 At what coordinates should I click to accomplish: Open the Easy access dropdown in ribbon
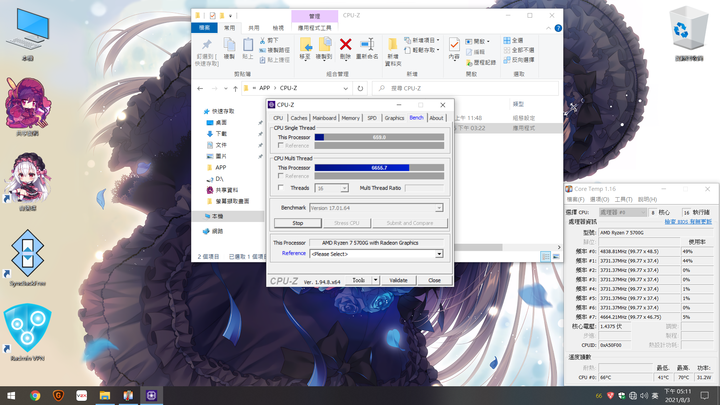coord(422,50)
